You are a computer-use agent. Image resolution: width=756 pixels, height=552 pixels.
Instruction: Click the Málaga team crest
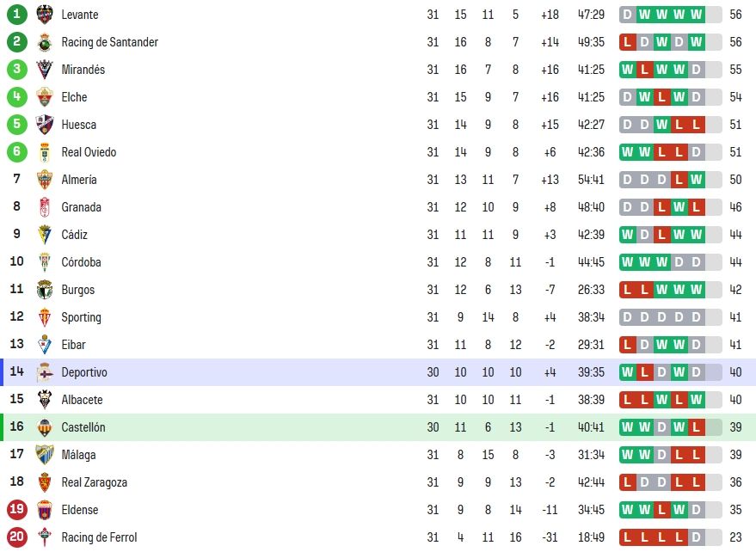[x=45, y=455]
